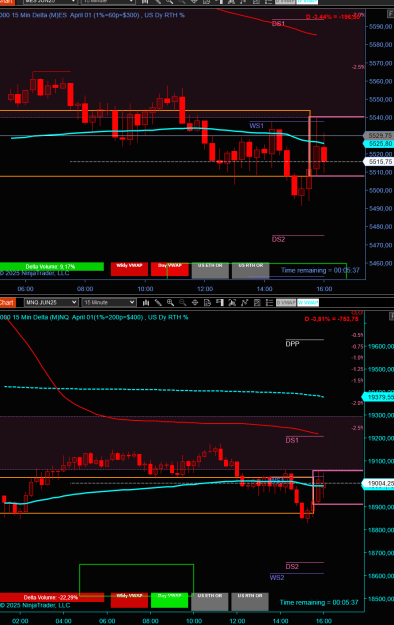Image resolution: width=394 pixels, height=625 pixels.
Task: Click Time remaining 00:05:37 in MES chart
Action: coord(320,270)
